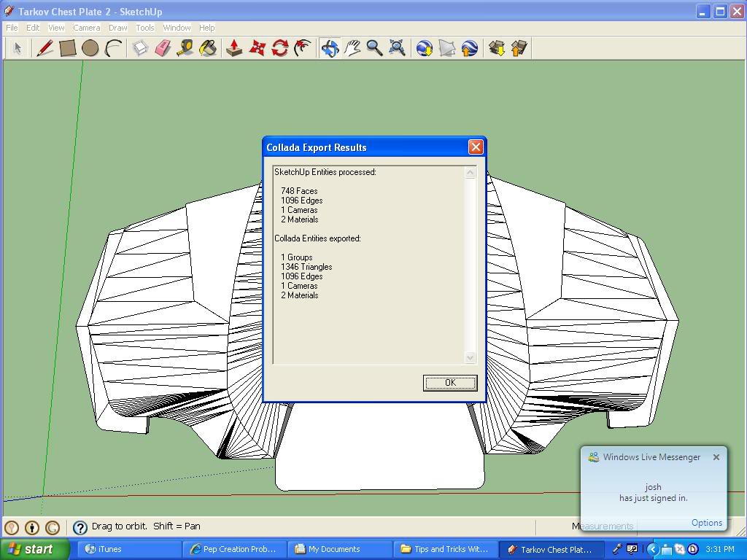
Task: Pick the Line pencil tool
Action: pyautogui.click(x=44, y=49)
